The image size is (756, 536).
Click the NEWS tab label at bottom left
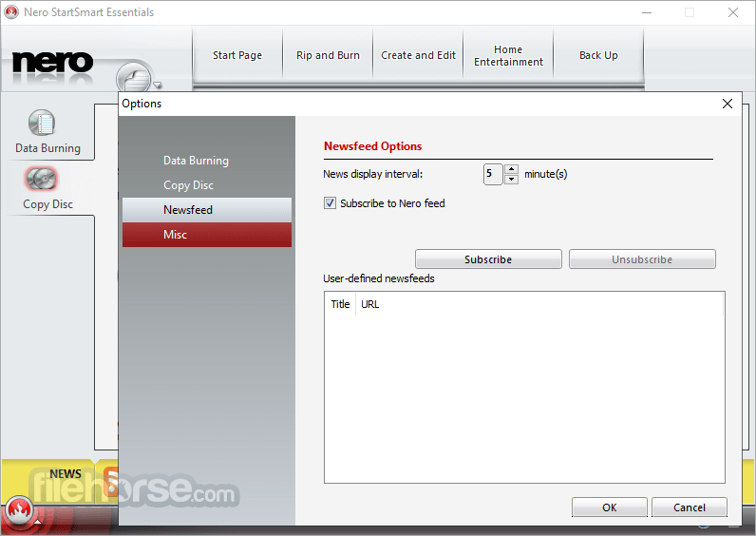66,474
